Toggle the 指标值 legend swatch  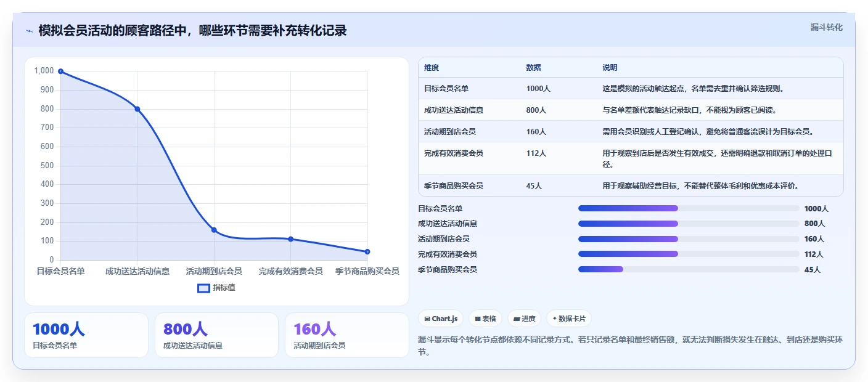(x=203, y=288)
